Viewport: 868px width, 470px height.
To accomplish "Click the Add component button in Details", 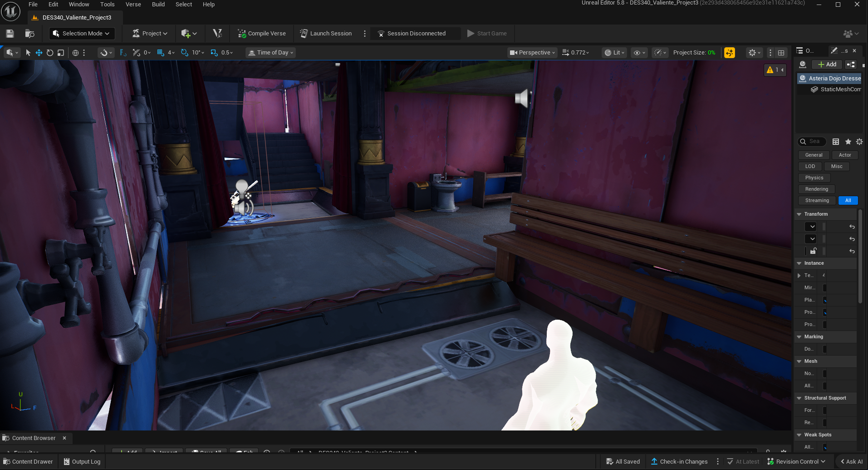I will (827, 64).
